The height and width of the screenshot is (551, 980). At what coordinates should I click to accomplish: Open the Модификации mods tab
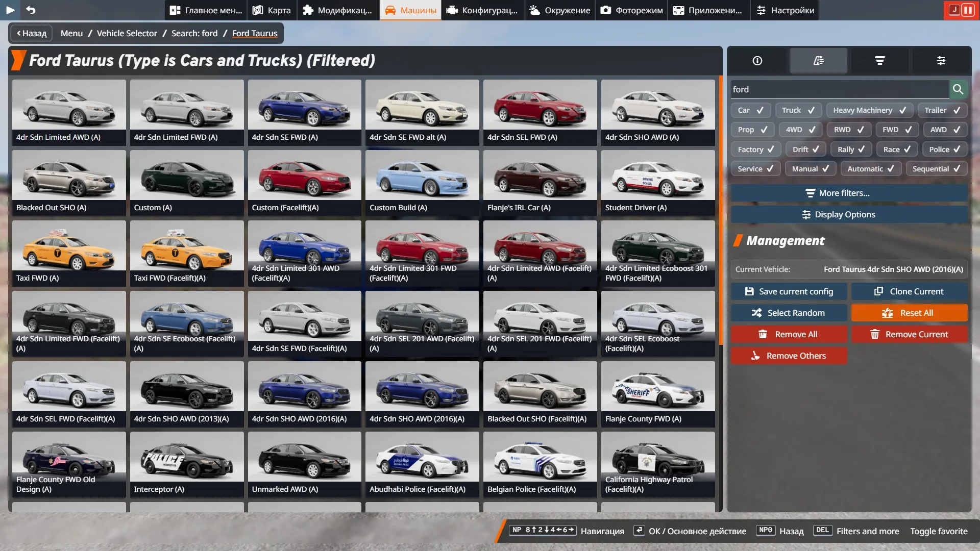(x=337, y=10)
